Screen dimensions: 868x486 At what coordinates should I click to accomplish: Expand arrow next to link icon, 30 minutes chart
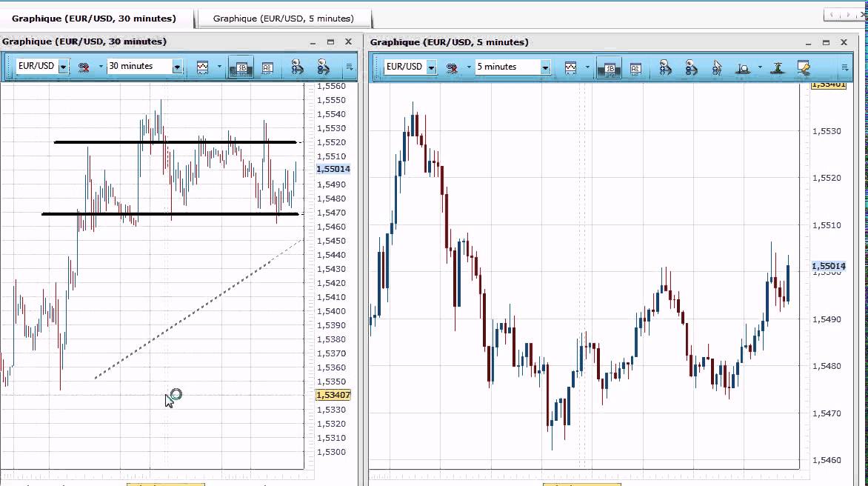[x=100, y=67]
